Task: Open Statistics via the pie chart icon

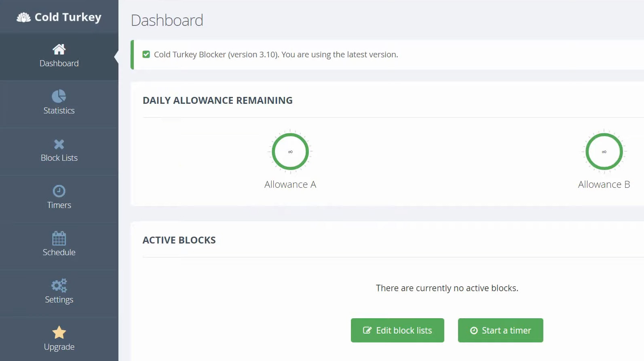Action: coord(59,97)
